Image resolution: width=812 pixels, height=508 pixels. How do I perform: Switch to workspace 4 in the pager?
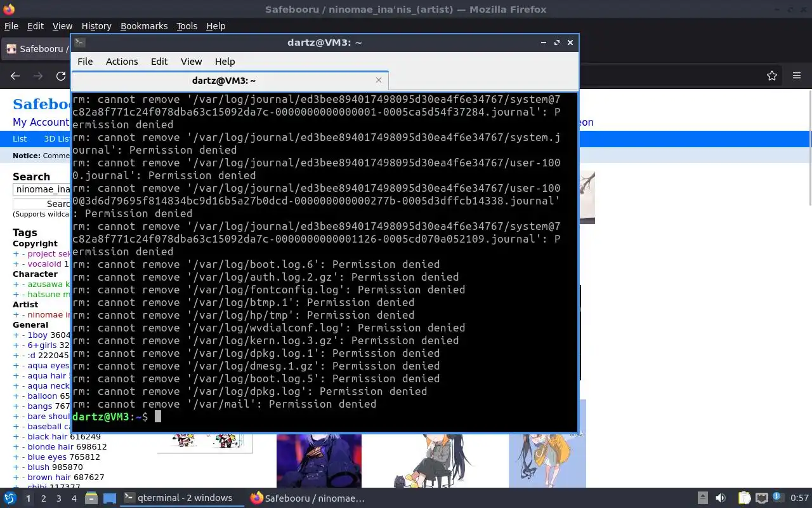[74, 498]
